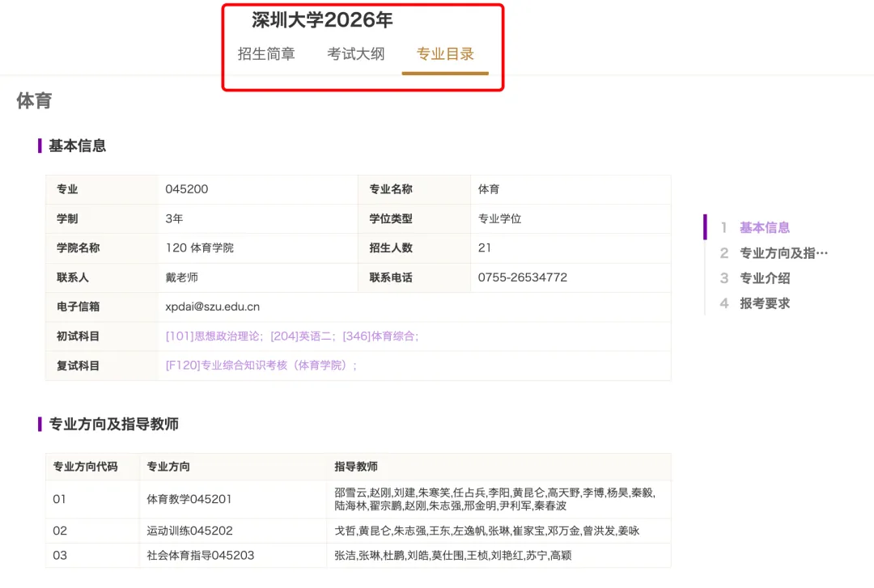Click the 专业方向及指导教师 section heading
This screenshot has width=874, height=588.
pos(114,424)
